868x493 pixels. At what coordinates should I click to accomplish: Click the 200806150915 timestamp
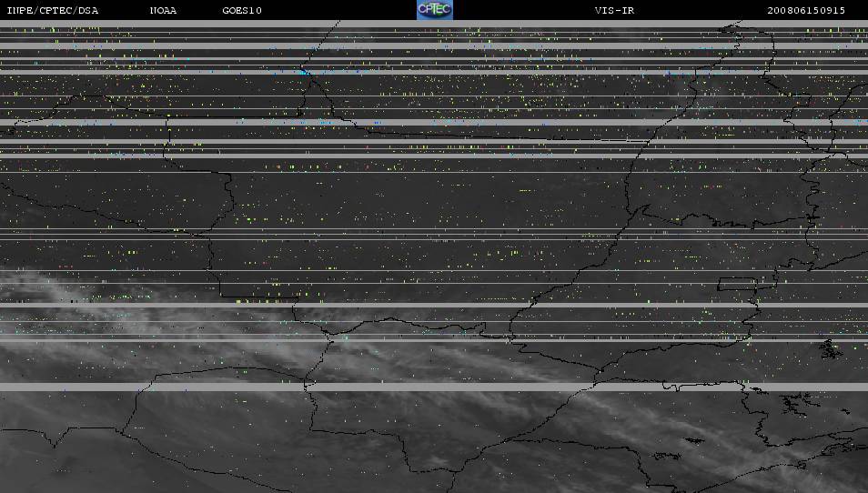(806, 11)
